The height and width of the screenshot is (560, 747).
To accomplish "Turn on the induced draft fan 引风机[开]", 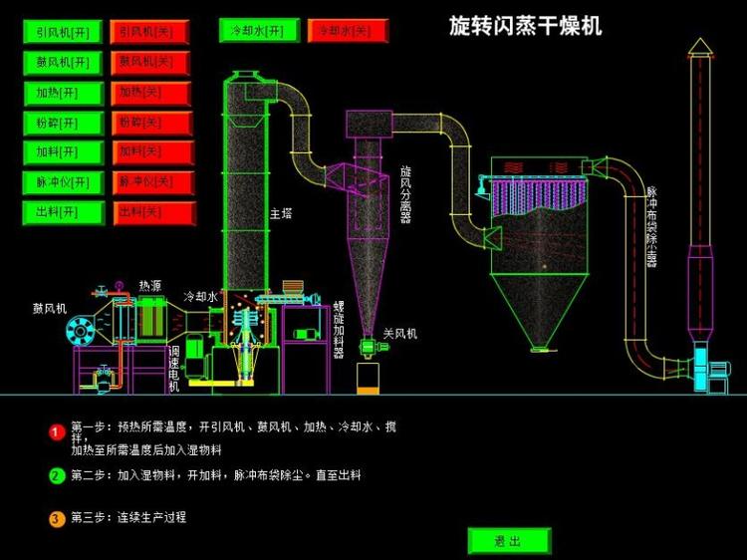I will point(63,33).
